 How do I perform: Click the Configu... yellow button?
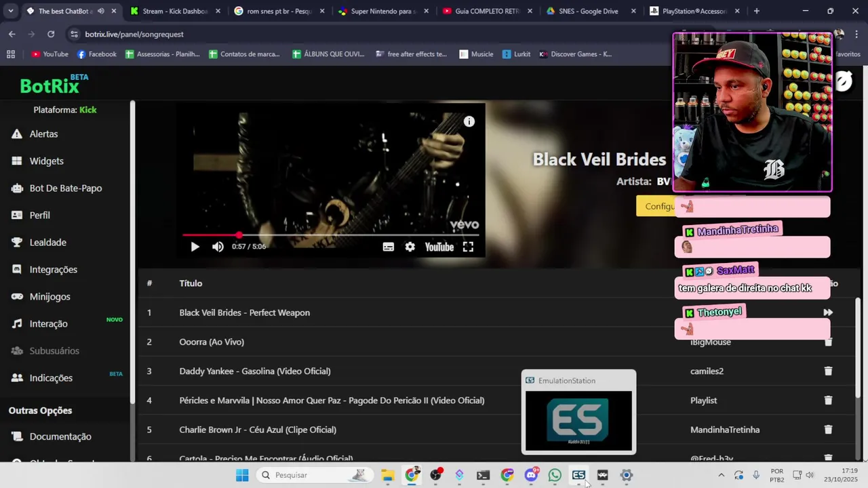point(656,207)
